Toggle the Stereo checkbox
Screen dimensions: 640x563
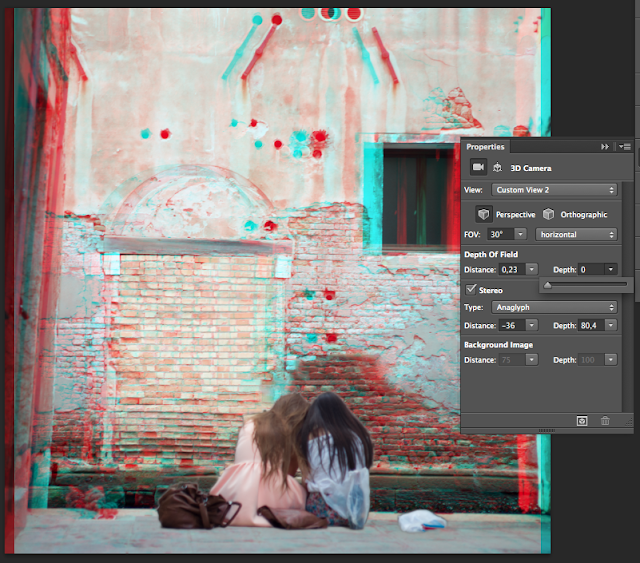pyautogui.click(x=471, y=289)
